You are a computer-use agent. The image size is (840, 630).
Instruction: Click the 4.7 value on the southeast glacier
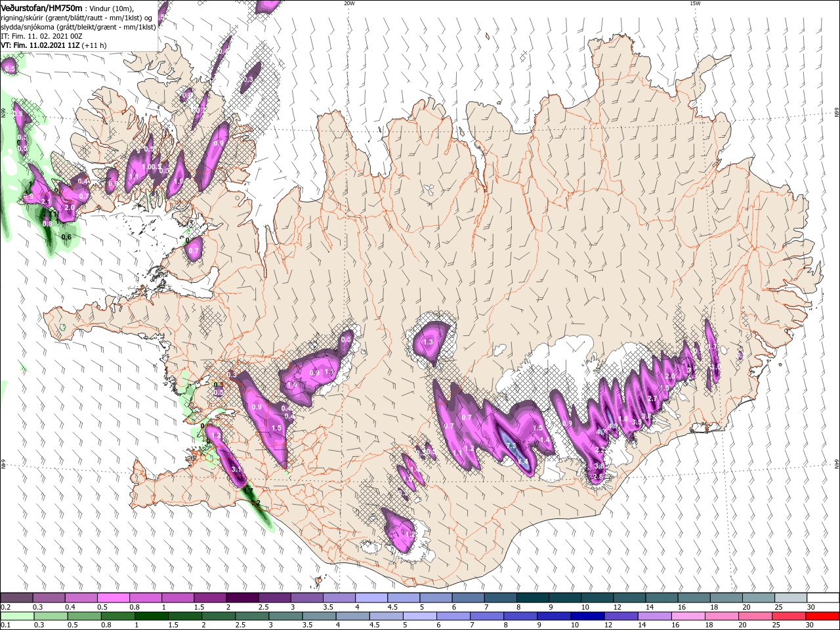click(601, 432)
